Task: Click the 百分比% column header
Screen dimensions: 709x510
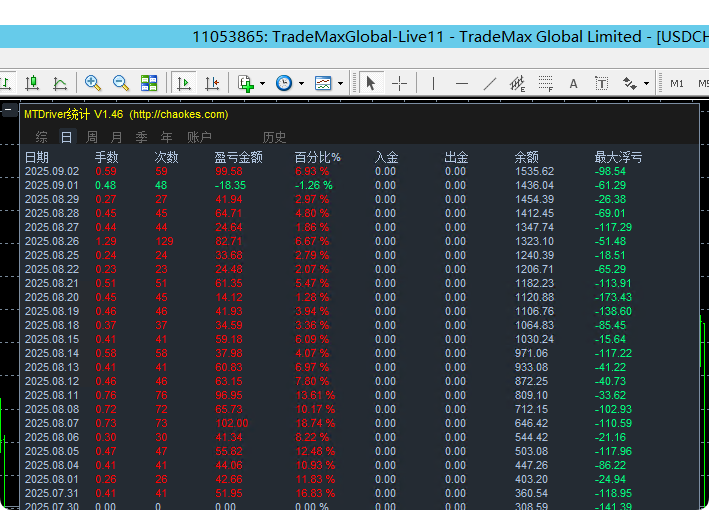Action: click(317, 157)
